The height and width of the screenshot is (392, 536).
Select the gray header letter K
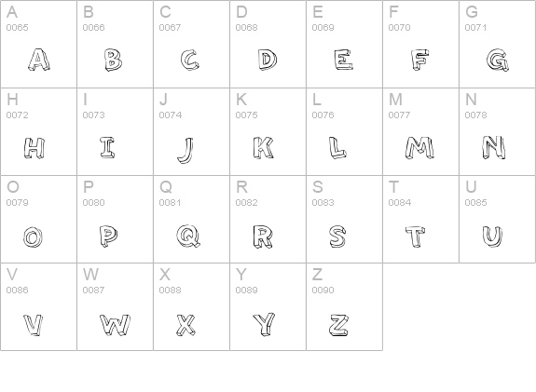[241, 100]
